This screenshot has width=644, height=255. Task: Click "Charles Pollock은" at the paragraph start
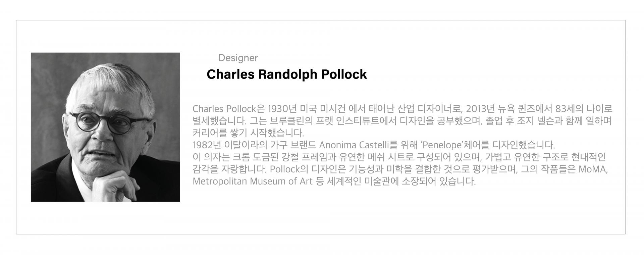pyautogui.click(x=229, y=109)
